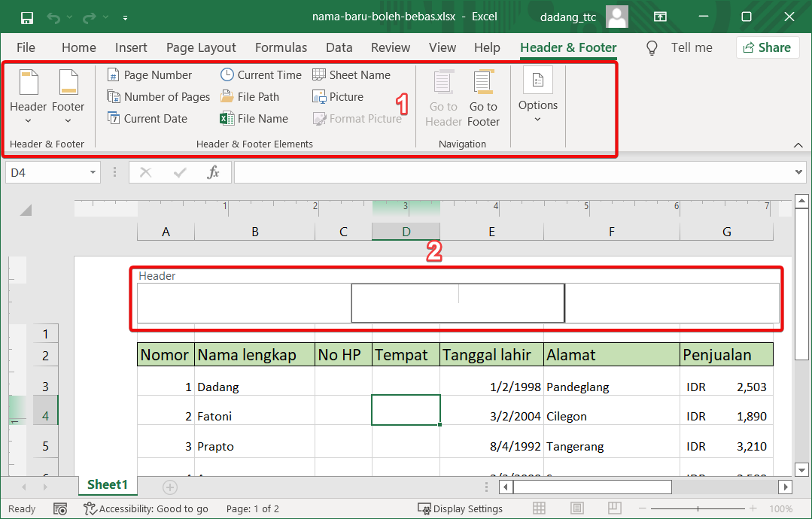812x519 pixels.
Task: Select the Go to Footer navigation button
Action: (483, 96)
